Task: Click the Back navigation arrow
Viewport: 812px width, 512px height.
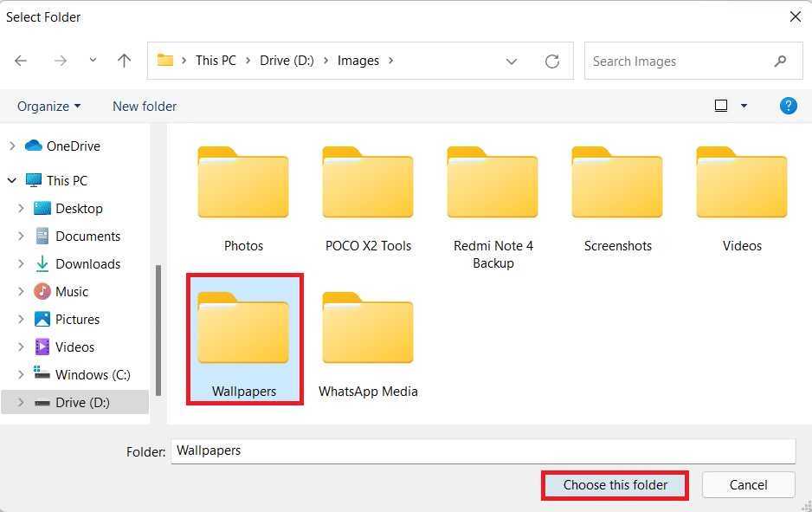Action: pos(21,61)
